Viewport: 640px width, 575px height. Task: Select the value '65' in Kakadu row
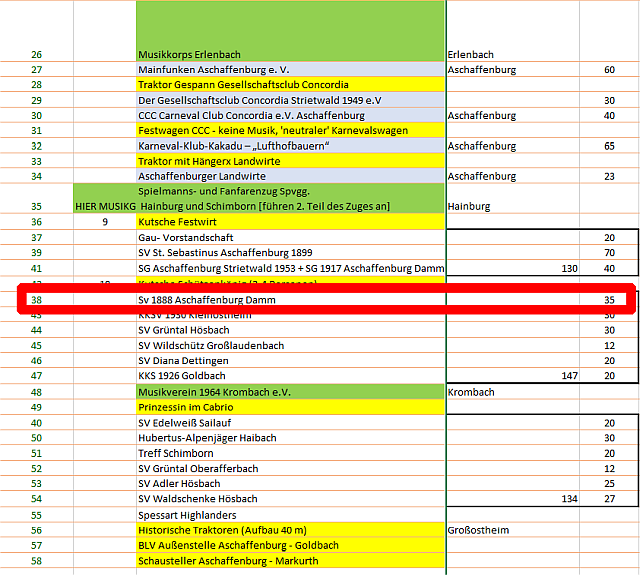point(609,146)
